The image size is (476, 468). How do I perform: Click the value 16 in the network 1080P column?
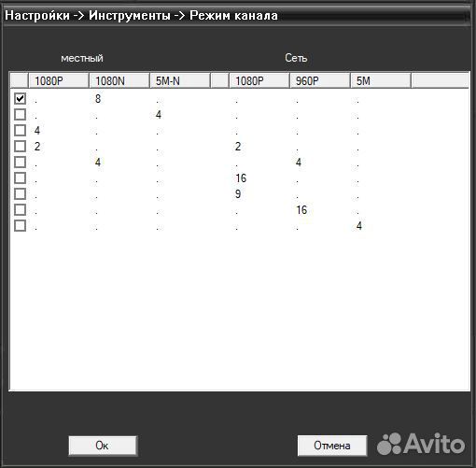click(241, 178)
